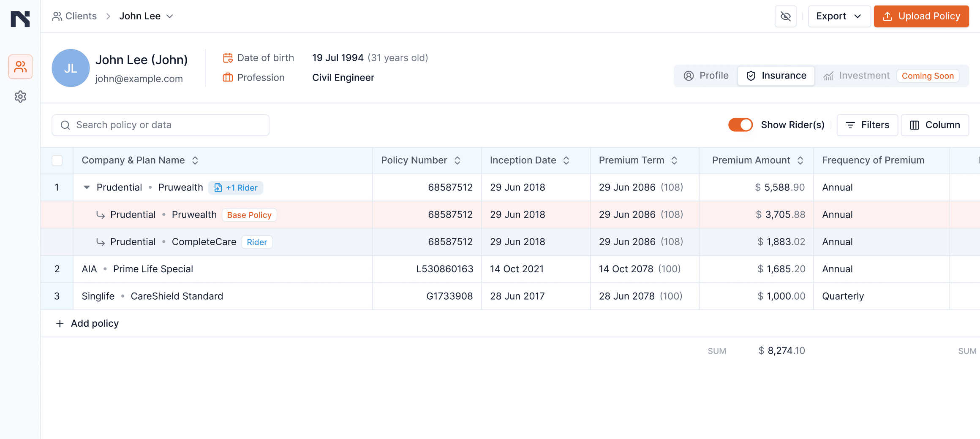Click the Coming Soon badge on Investment
The image size is (980, 439).
click(928, 76)
